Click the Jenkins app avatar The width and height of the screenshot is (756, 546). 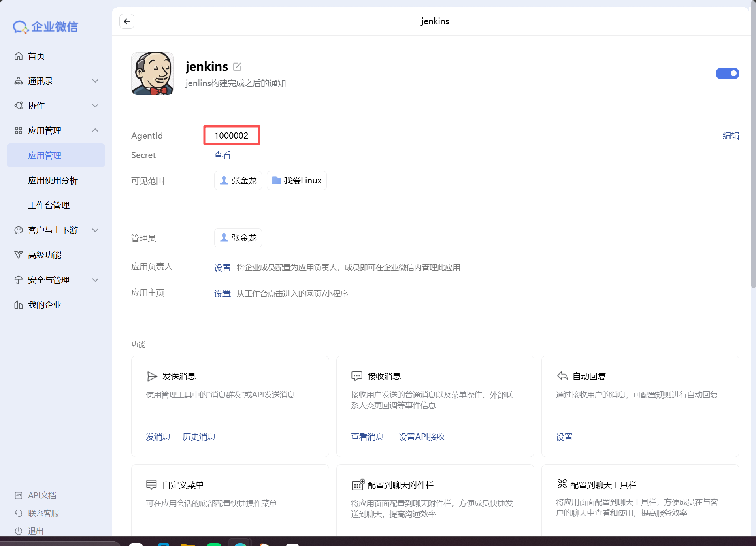click(x=153, y=73)
